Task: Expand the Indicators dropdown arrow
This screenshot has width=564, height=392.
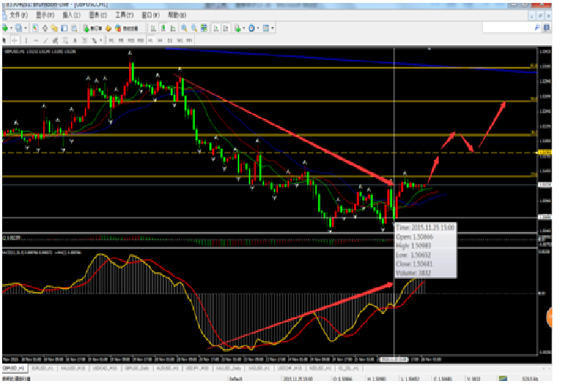Action: [x=244, y=28]
